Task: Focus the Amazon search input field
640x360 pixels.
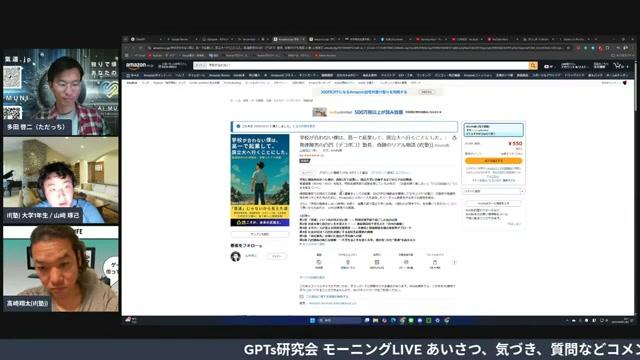Action: pyautogui.click(x=368, y=65)
